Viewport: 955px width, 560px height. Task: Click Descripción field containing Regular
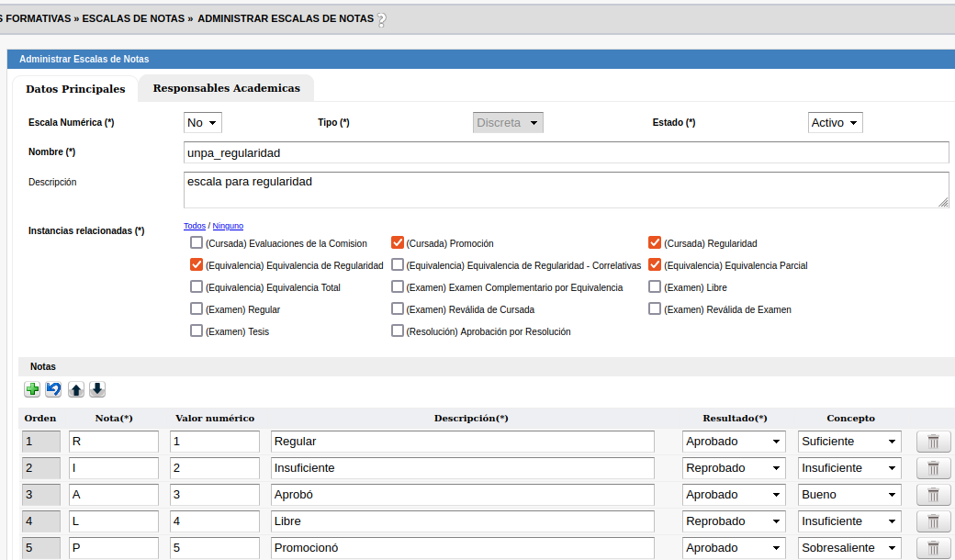(463, 442)
